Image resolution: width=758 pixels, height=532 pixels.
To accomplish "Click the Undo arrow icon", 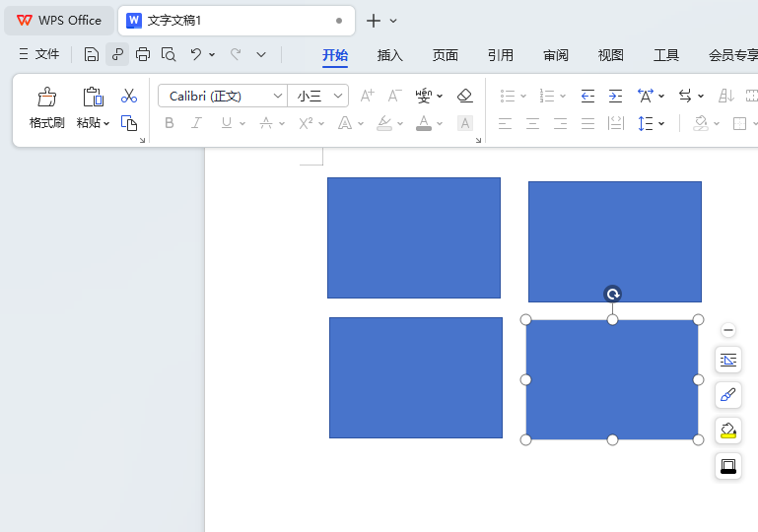I will 196,54.
